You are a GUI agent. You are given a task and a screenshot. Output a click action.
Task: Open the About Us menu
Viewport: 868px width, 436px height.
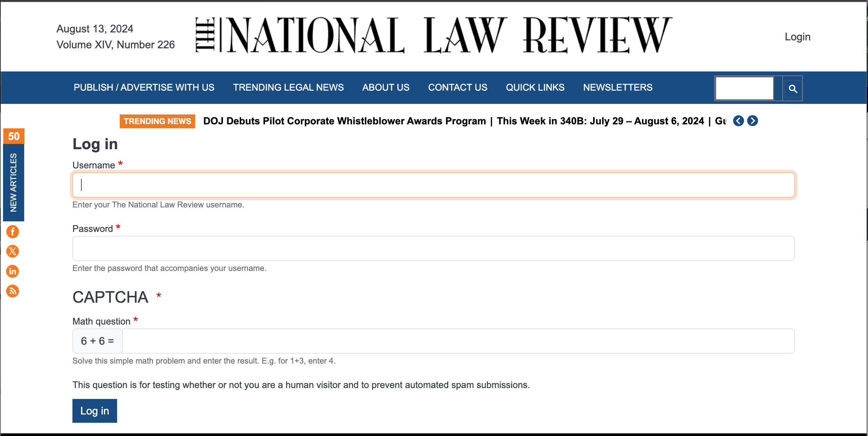[x=385, y=88]
